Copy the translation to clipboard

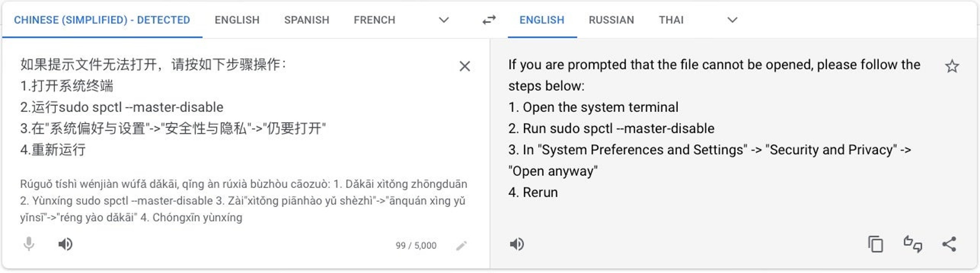(875, 244)
